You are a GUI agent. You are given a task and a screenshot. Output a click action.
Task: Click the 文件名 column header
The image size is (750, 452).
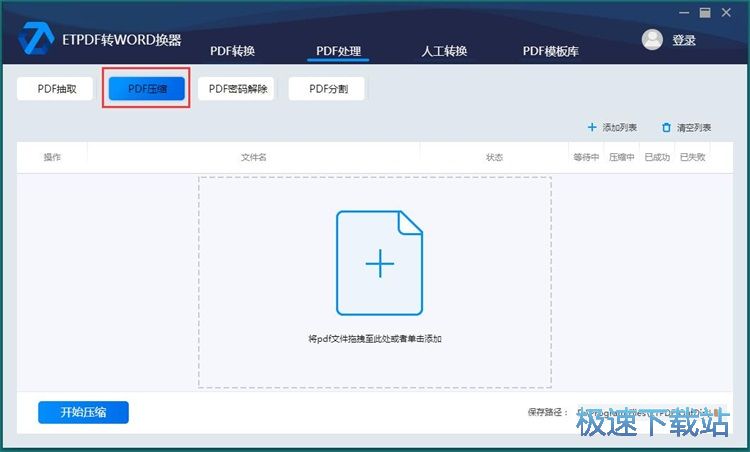pyautogui.click(x=254, y=157)
